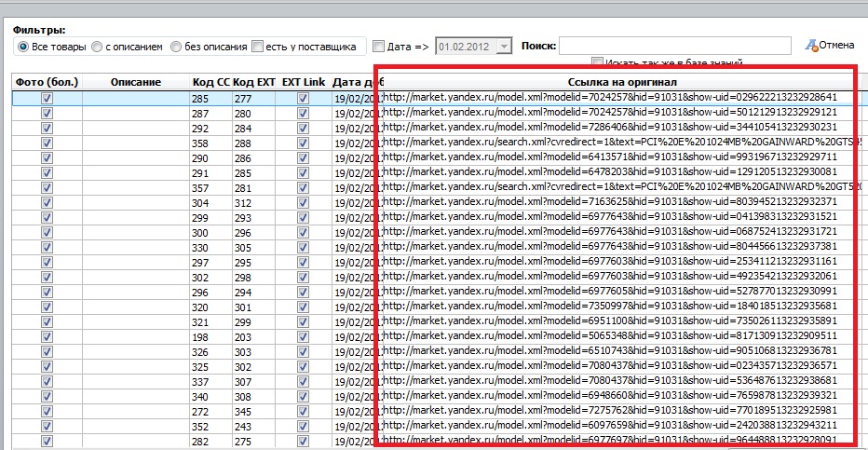Image resolution: width=868 pixels, height=450 pixels.
Task: Select Код СС cell with value 297
Action: coord(210,263)
